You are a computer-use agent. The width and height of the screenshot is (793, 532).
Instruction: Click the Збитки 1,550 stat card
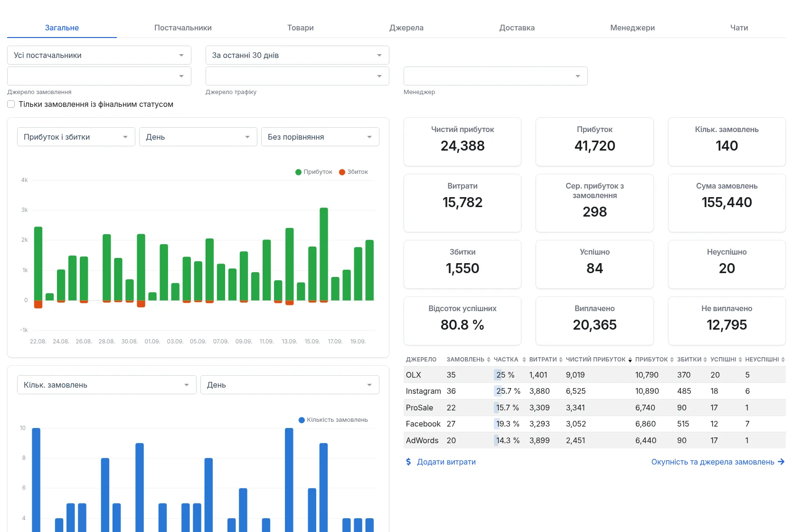[463, 264]
